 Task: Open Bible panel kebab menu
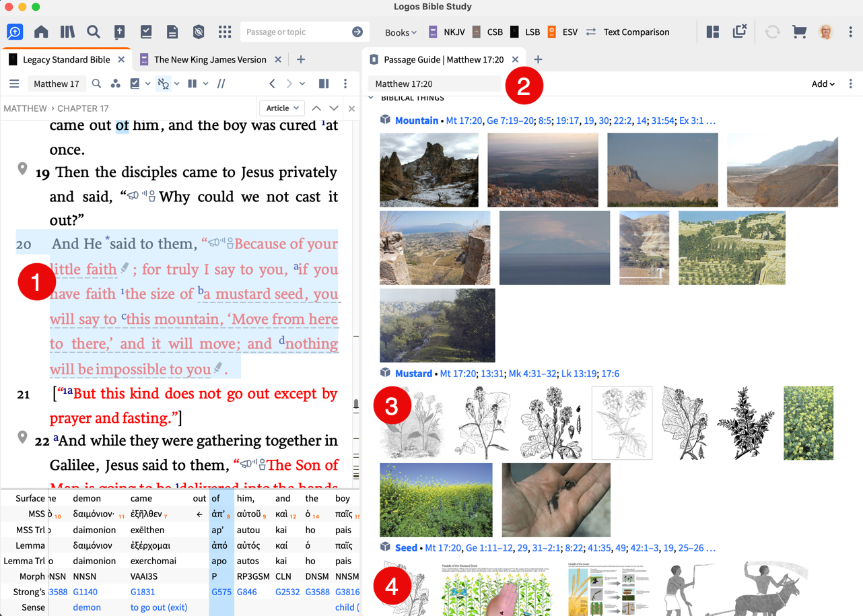[345, 84]
